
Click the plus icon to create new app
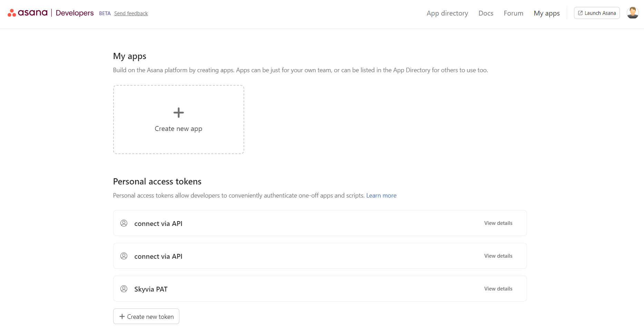(x=178, y=112)
